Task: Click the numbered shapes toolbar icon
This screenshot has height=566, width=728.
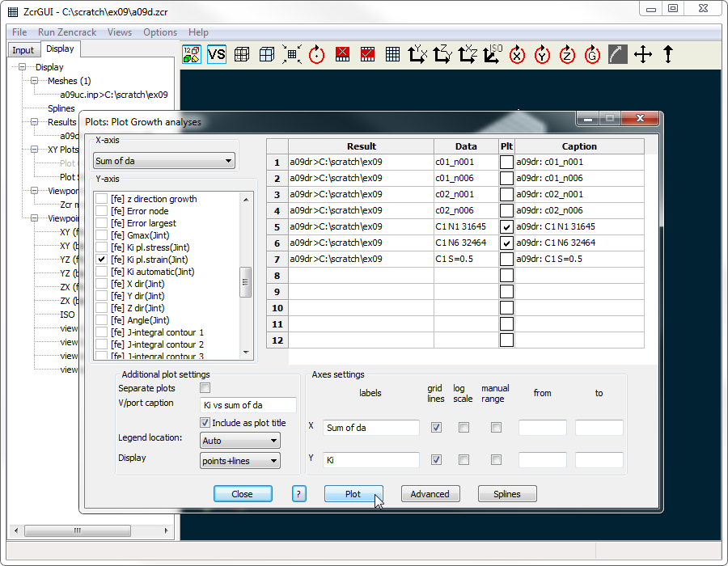Action: click(x=191, y=55)
